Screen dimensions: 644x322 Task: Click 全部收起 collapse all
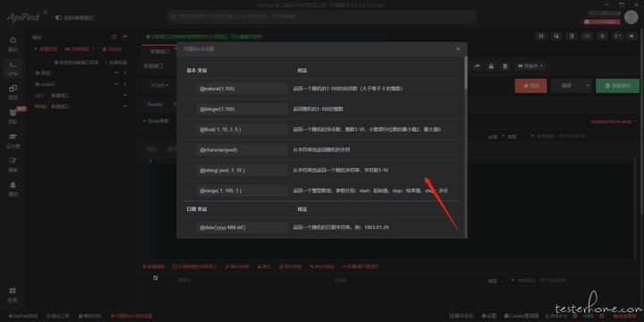(x=116, y=63)
